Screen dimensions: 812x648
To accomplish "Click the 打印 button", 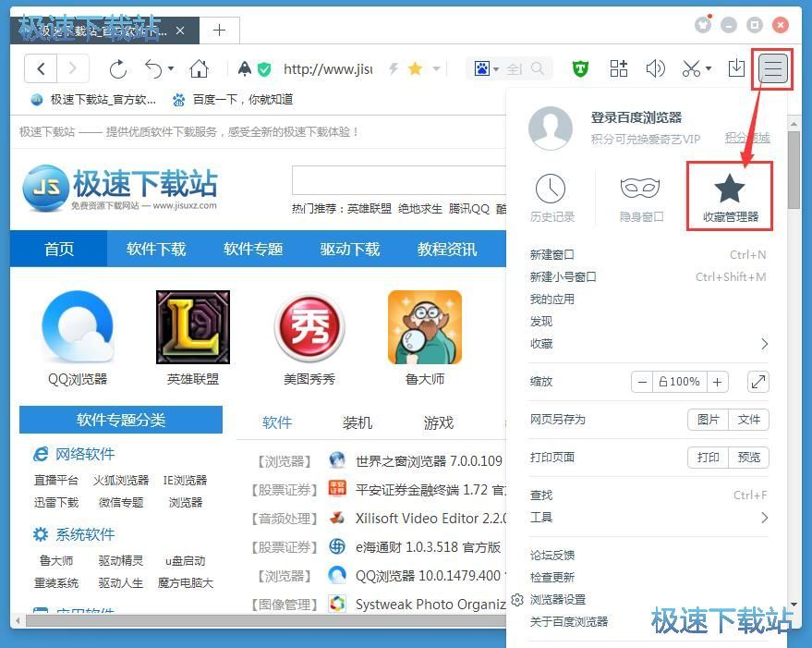I will point(708,458).
